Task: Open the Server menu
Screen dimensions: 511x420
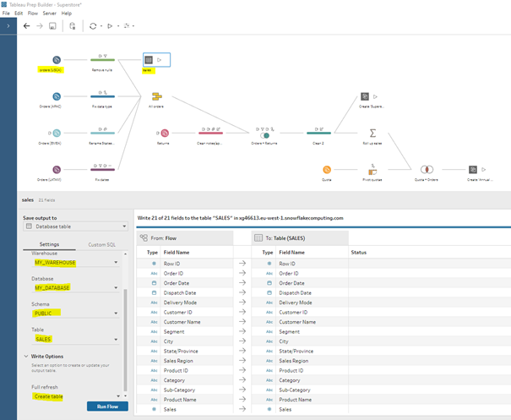Action: tap(50, 14)
